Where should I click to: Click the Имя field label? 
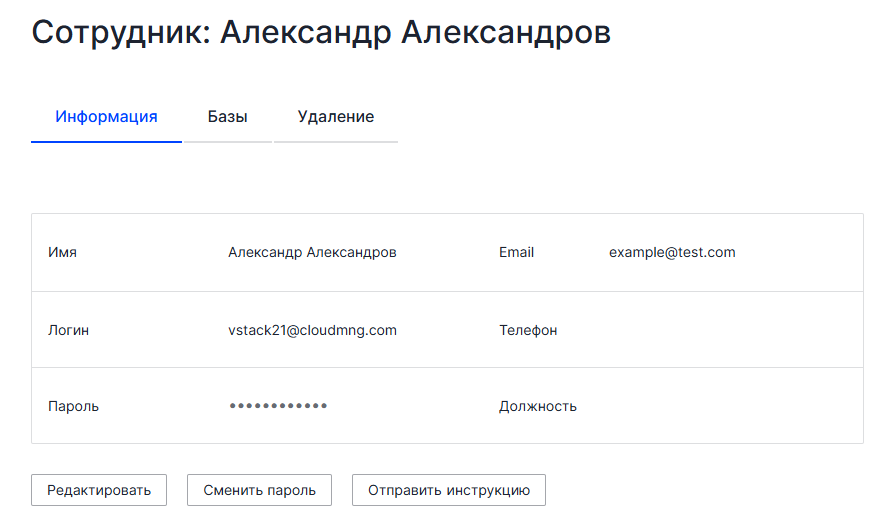(62, 253)
